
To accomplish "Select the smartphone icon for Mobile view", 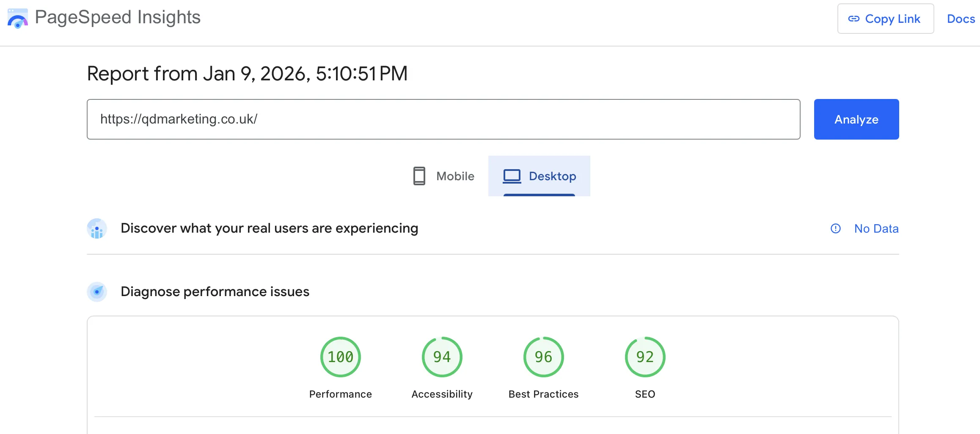I will [418, 176].
